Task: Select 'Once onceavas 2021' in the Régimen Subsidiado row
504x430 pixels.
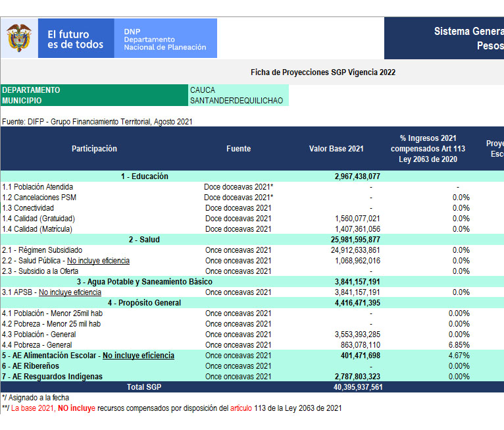Action: tap(238, 250)
